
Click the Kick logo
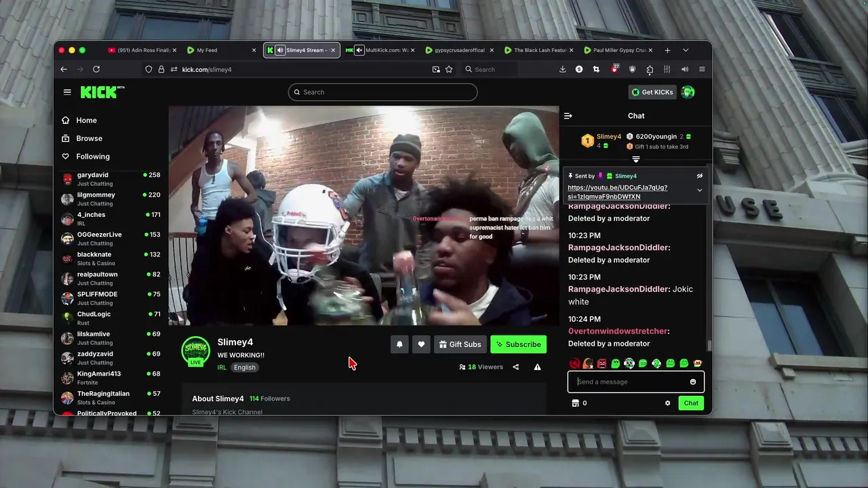[x=102, y=92]
